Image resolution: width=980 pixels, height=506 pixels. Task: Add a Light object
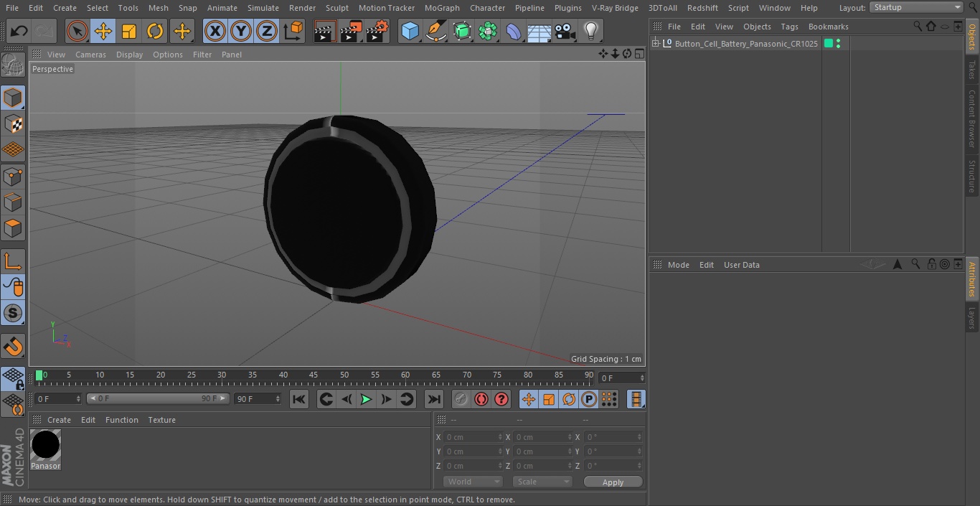590,31
